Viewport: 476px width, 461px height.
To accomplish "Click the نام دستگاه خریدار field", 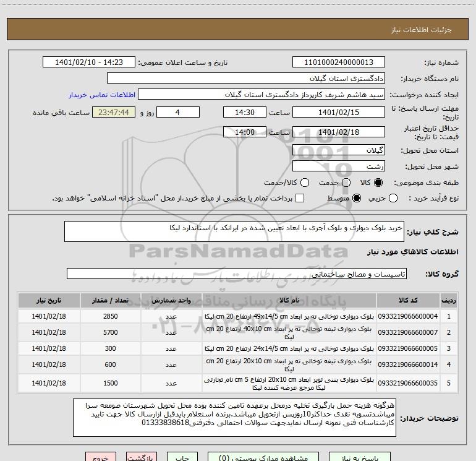I will pyautogui.click(x=246, y=79).
